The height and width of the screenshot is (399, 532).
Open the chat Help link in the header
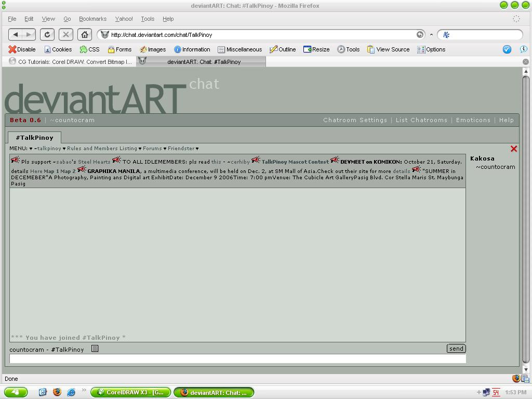click(x=506, y=120)
